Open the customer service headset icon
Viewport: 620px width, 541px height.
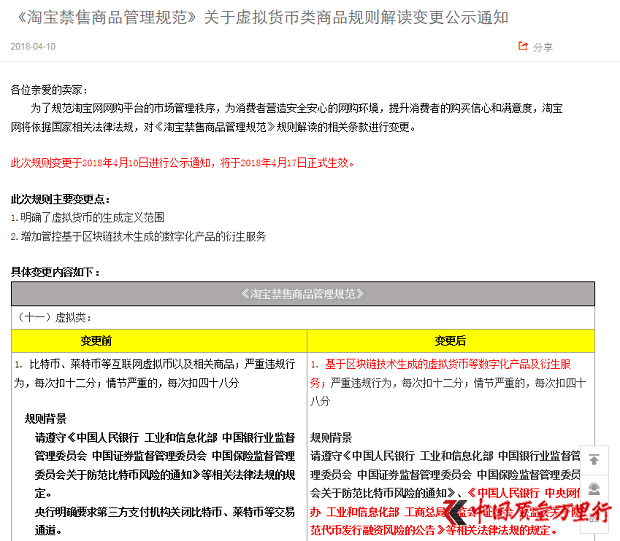594,489
